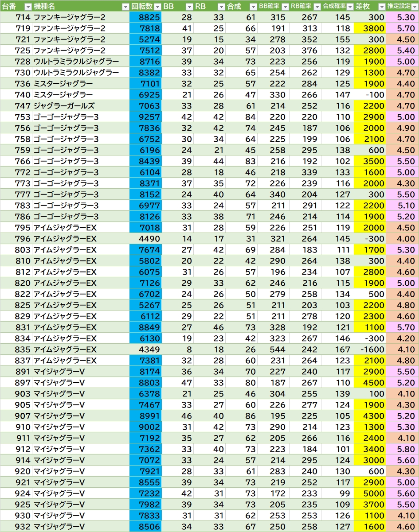Screen dimensions: 419x532
Task: Select rotation count cell 8152
Action: pos(145,194)
